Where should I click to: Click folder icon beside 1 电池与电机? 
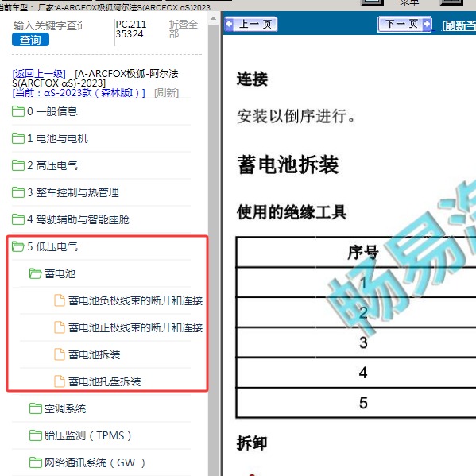(18, 138)
